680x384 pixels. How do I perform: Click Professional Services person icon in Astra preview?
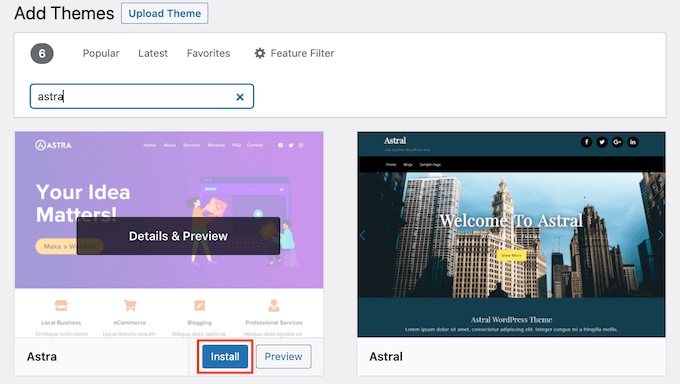pyautogui.click(x=274, y=305)
